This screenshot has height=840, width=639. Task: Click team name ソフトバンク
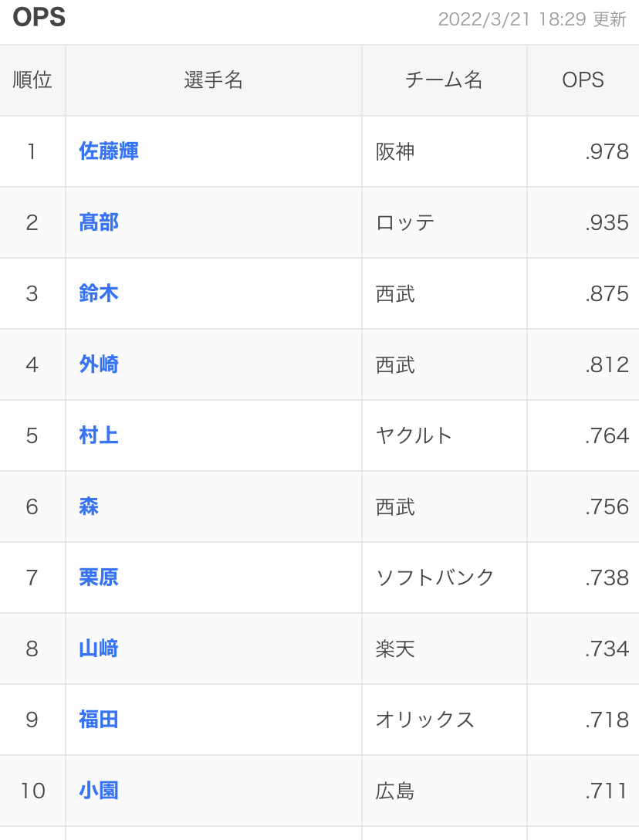(434, 577)
